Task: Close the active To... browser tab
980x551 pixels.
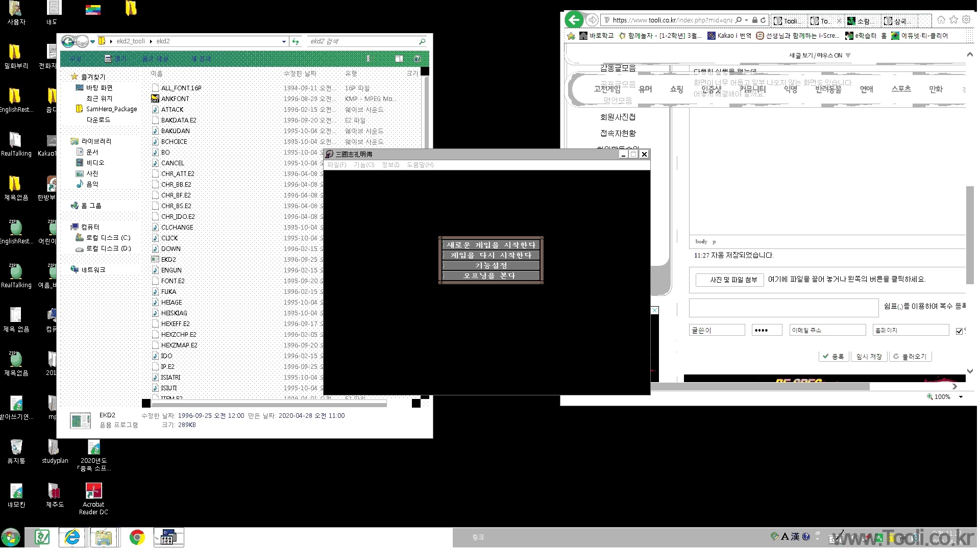Action: [839, 21]
